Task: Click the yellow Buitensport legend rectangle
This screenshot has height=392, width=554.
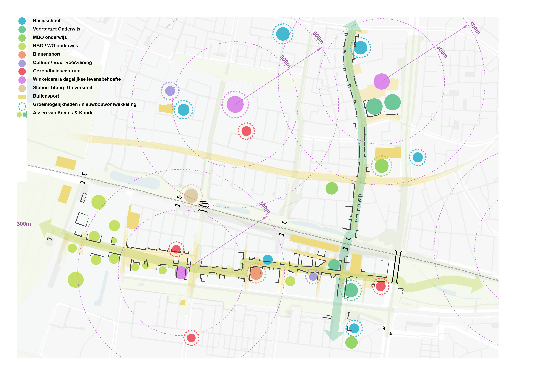Action: (x=22, y=97)
